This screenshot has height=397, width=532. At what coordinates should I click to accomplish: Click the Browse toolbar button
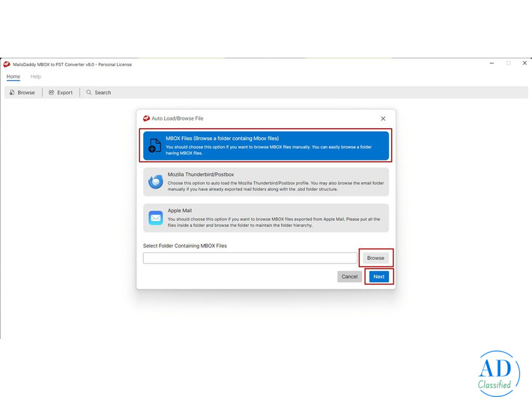[22, 92]
